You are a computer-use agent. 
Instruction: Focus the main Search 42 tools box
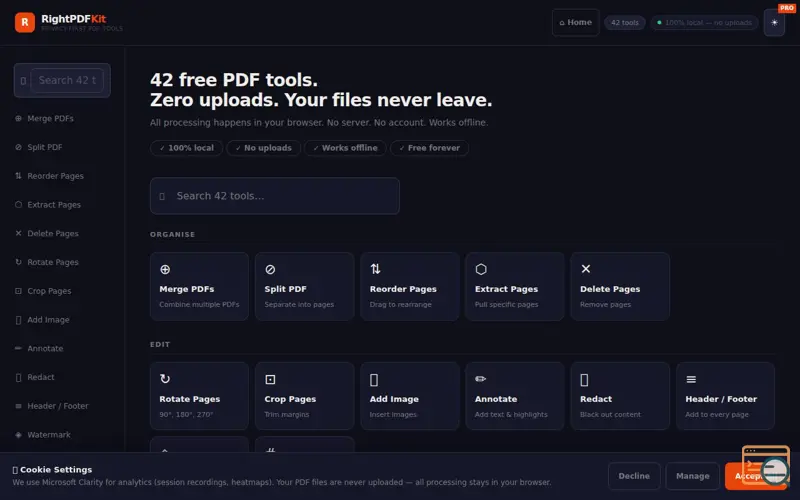point(274,196)
